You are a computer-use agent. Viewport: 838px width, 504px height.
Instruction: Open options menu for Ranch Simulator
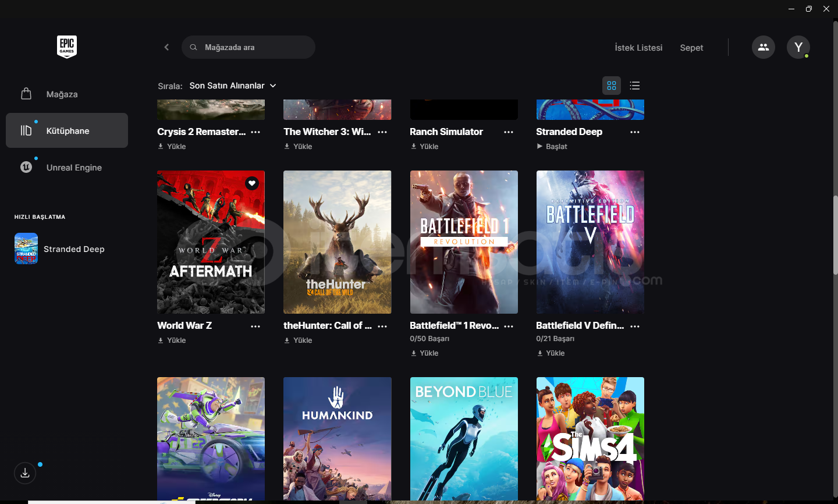pyautogui.click(x=509, y=132)
